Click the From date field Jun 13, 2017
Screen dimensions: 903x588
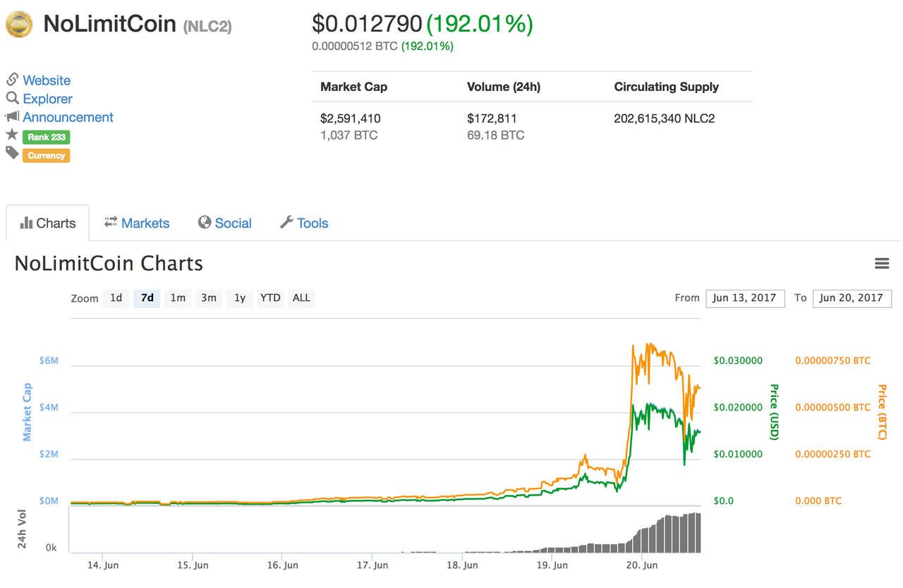(745, 298)
